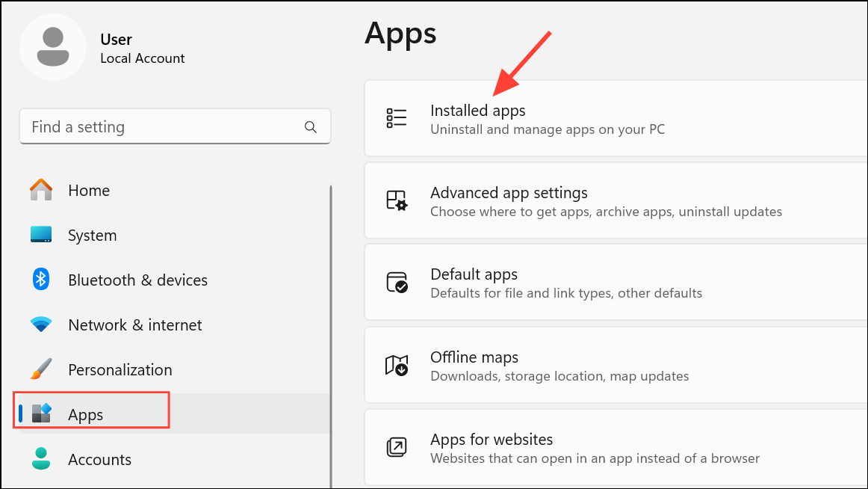Click 'Defaults for file and link types' text
This screenshot has height=489, width=868.
pos(565,293)
